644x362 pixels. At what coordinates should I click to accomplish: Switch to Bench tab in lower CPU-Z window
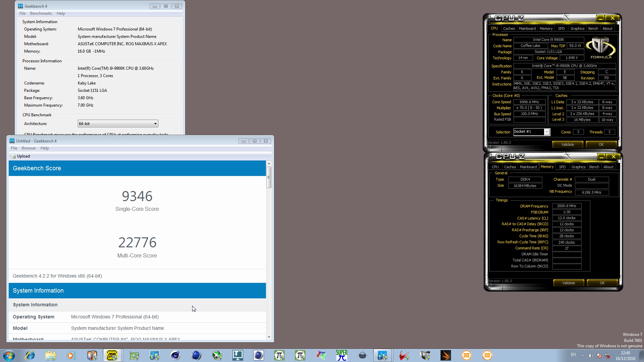click(594, 167)
